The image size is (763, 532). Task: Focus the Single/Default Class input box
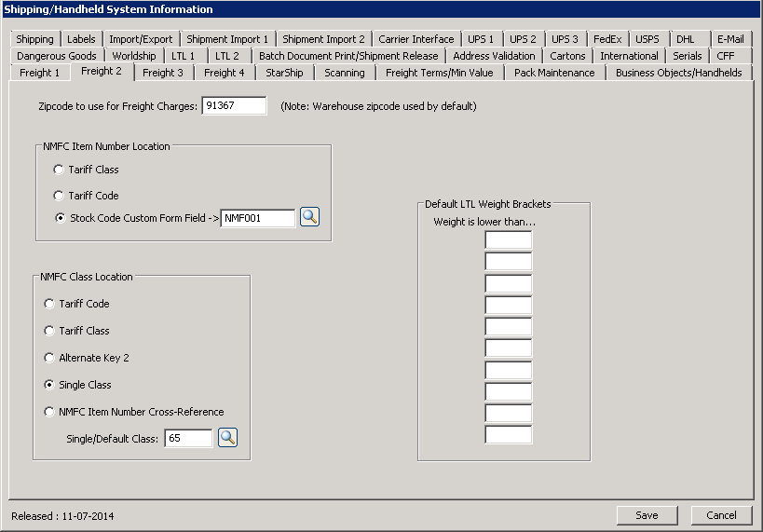pos(188,438)
